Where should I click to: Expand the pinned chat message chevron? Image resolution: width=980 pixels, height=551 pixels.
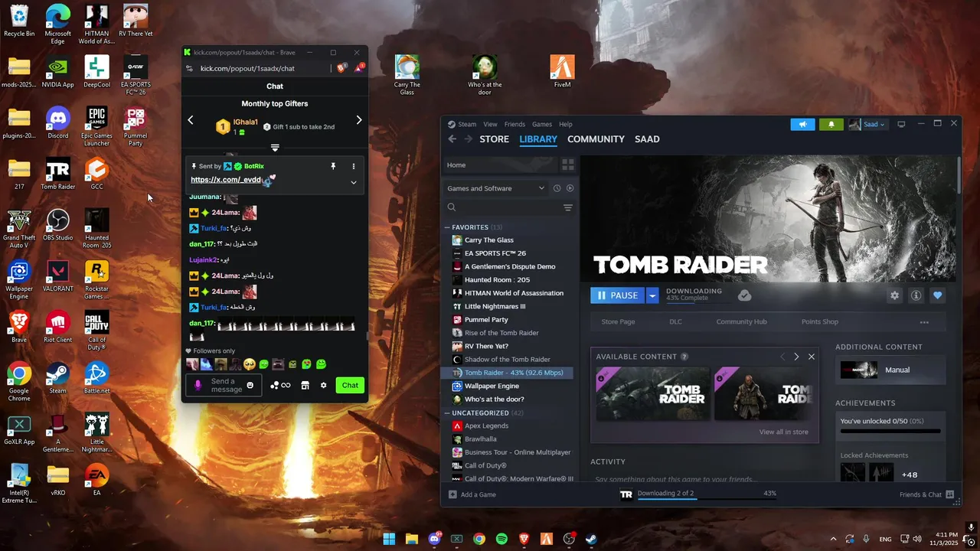[354, 182]
